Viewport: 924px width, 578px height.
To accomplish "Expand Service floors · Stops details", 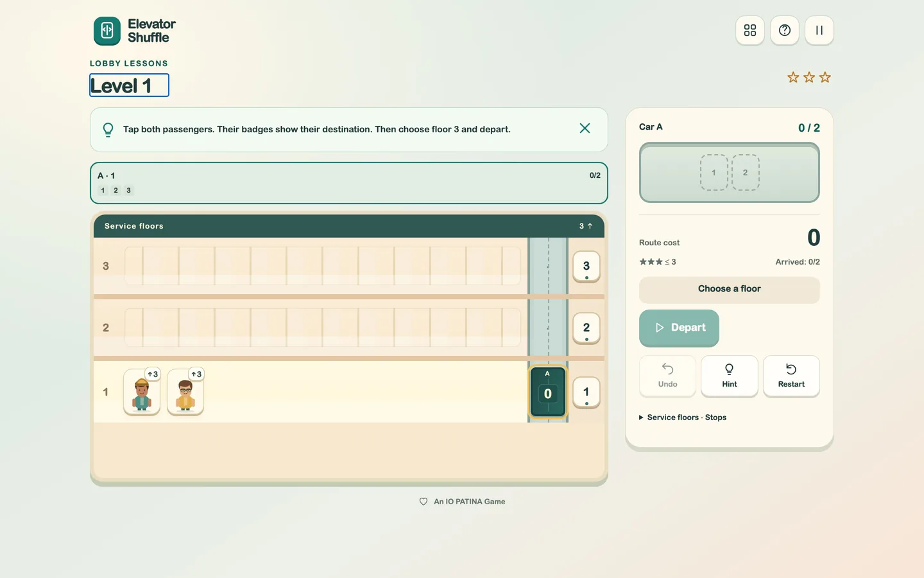I will coord(683,417).
